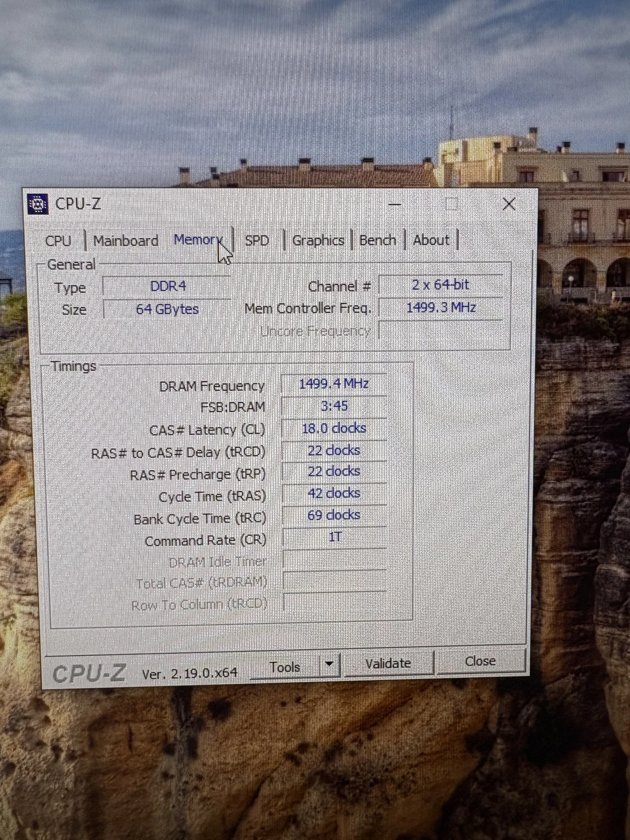Click the Close button at bottom
The height and width of the screenshot is (840, 630).
coord(480,661)
